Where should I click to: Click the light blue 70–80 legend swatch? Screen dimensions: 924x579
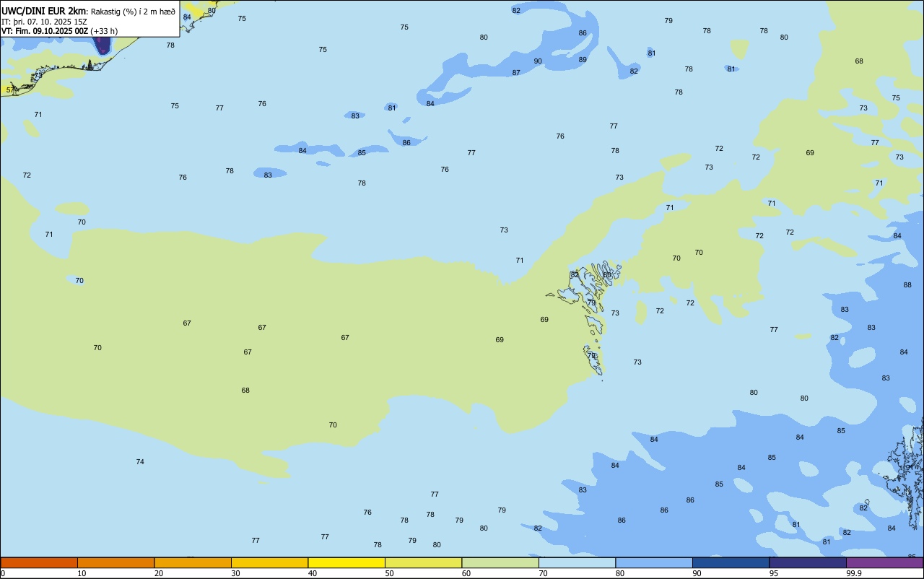point(577,562)
